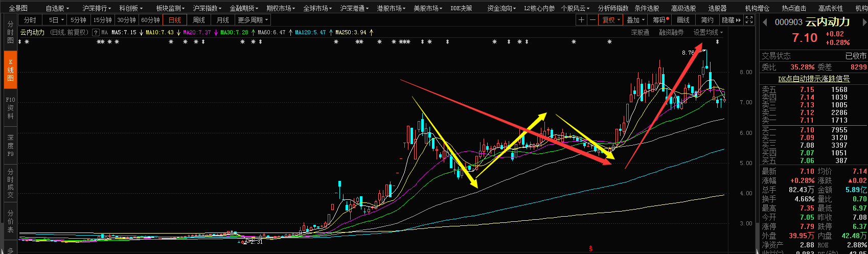Screen dimensions: 868x254
Task: Open F10 资料 in left sidebar
Action: (x=10, y=108)
